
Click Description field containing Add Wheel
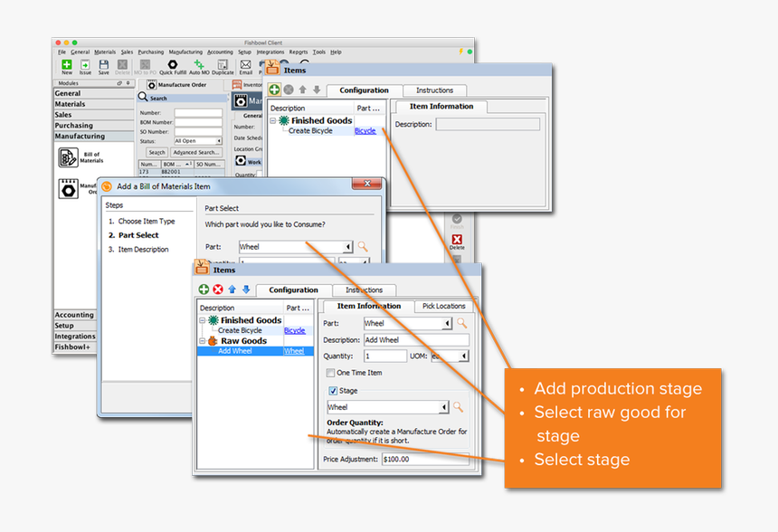[416, 340]
